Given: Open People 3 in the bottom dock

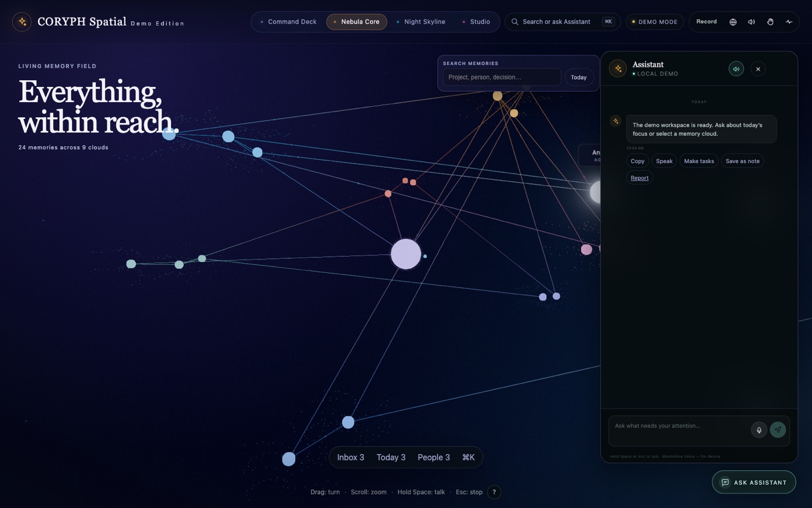Looking at the screenshot, I should pyautogui.click(x=434, y=457).
